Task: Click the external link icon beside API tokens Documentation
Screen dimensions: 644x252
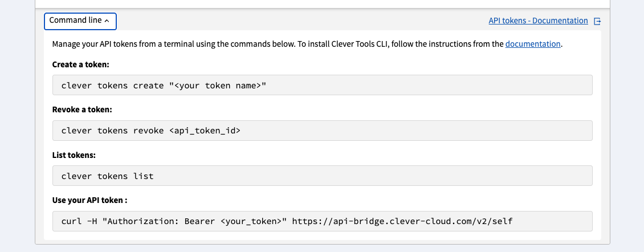Action: (x=597, y=21)
